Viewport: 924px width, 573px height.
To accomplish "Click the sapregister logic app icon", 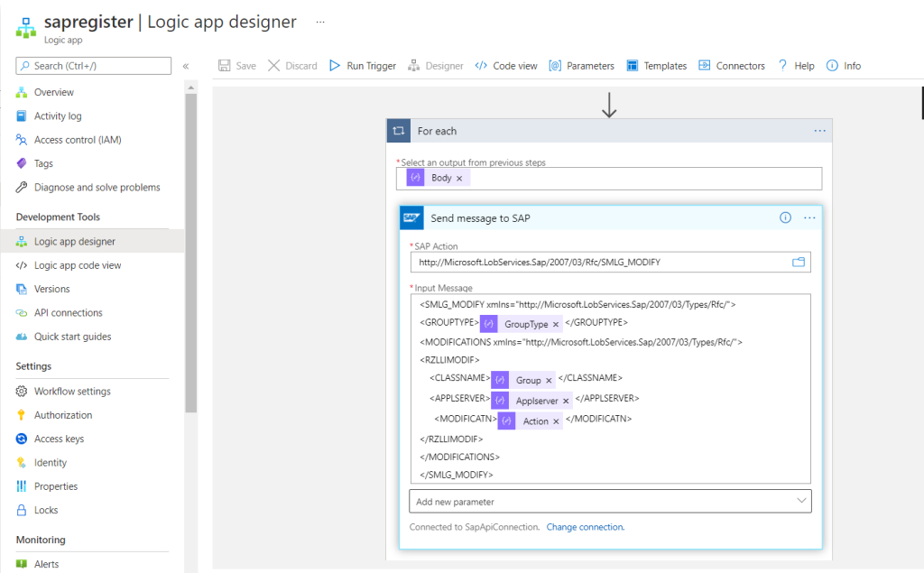I will [25, 27].
